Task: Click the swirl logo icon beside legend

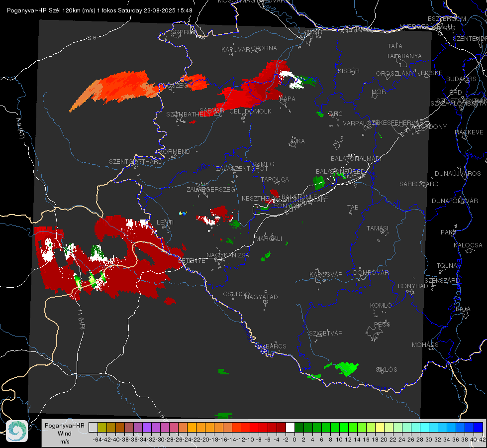Action: pyautogui.click(x=17, y=431)
